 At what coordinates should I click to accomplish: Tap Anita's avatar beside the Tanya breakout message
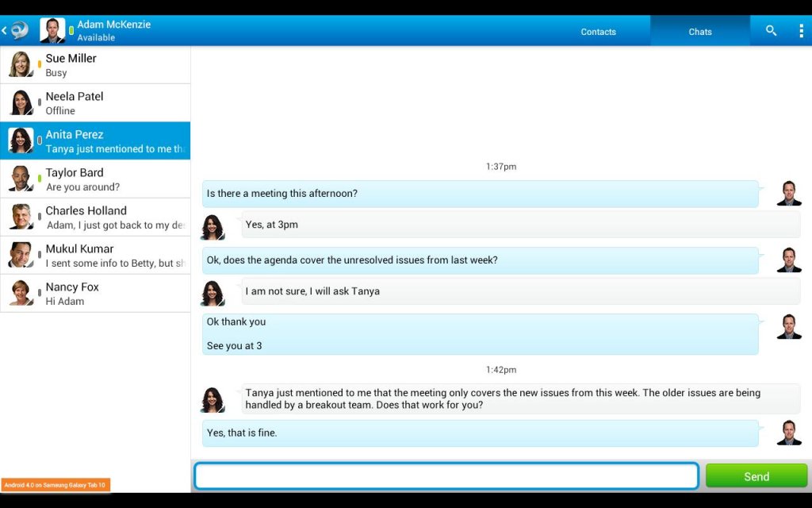click(x=213, y=400)
